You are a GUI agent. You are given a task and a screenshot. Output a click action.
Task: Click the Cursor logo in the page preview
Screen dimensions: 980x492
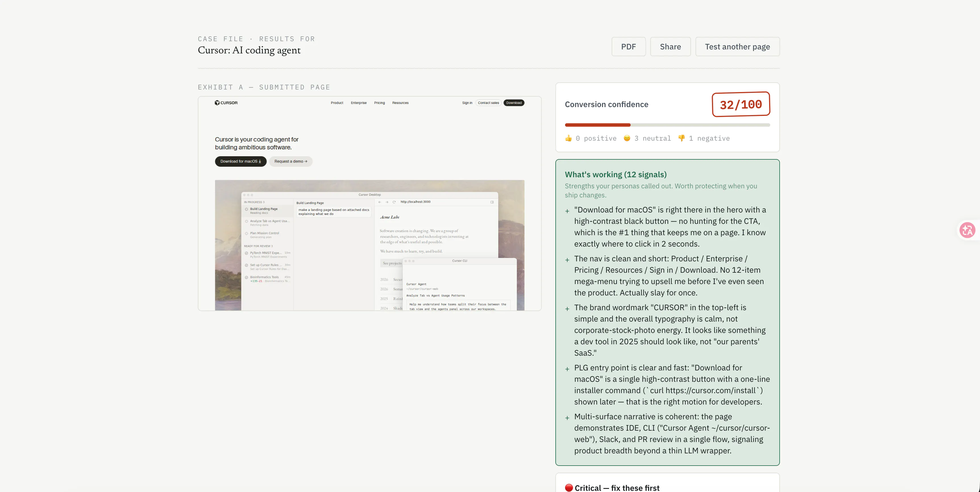(226, 103)
